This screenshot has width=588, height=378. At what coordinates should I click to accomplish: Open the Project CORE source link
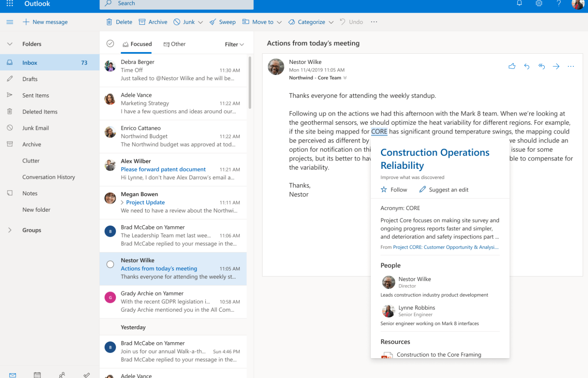(x=445, y=247)
